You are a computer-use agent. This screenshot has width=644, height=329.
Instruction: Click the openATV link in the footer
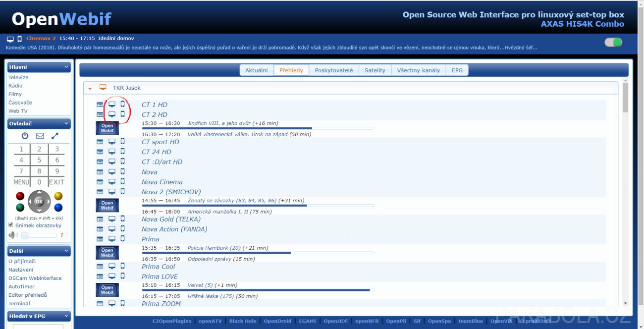pyautogui.click(x=211, y=321)
